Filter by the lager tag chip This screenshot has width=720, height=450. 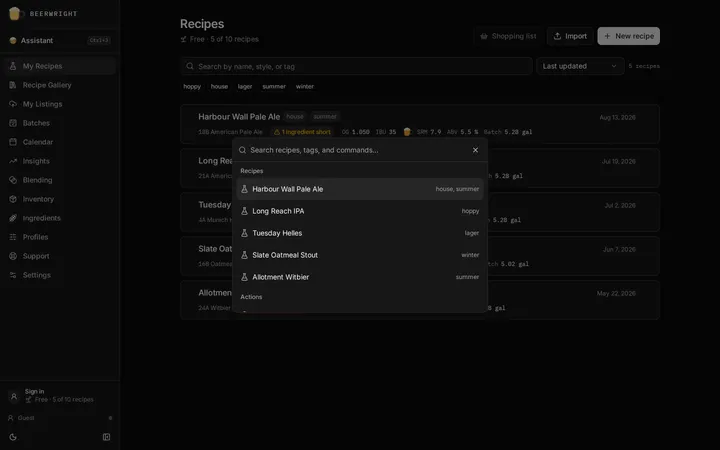(245, 86)
